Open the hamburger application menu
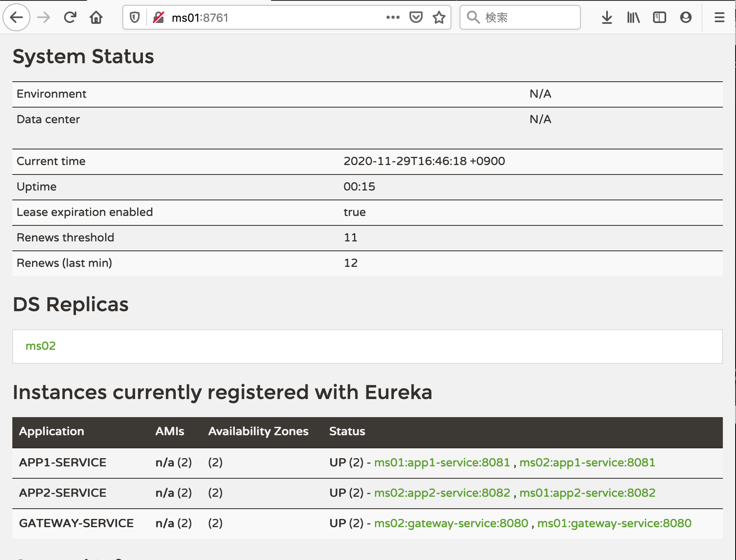 720,17
